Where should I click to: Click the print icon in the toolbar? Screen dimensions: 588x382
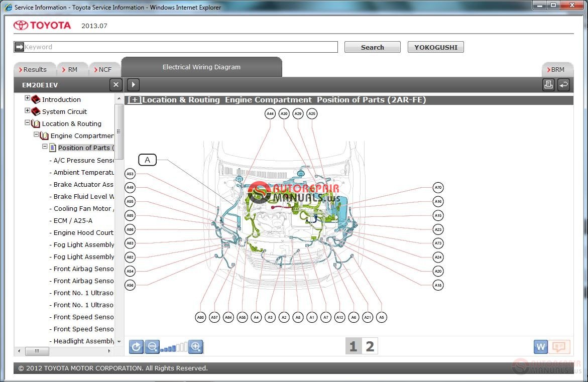(548, 85)
